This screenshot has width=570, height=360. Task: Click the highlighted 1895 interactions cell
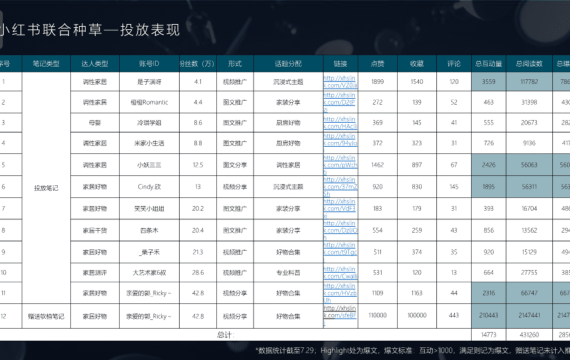click(489, 187)
